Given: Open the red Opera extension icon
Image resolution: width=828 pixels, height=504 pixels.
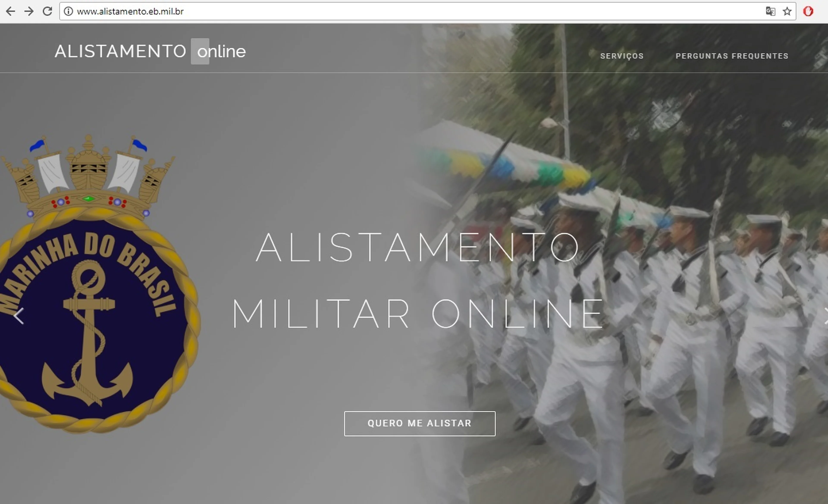Looking at the screenshot, I should pyautogui.click(x=808, y=11).
